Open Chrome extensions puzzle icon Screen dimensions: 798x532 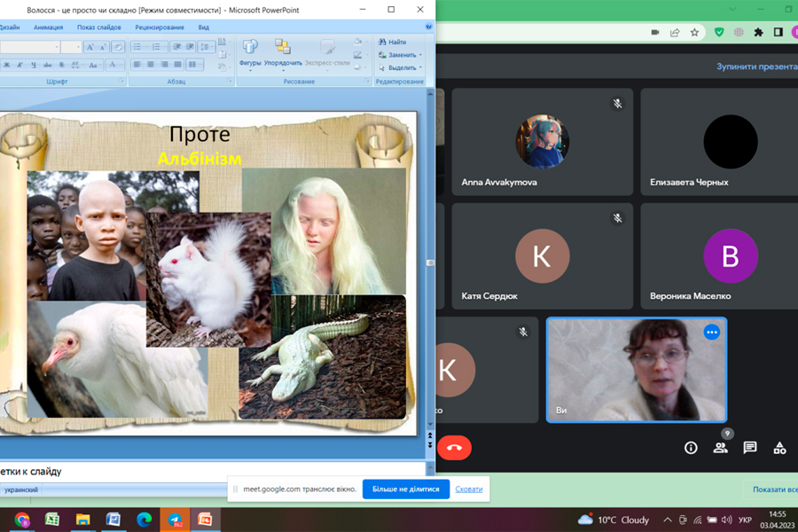point(758,33)
